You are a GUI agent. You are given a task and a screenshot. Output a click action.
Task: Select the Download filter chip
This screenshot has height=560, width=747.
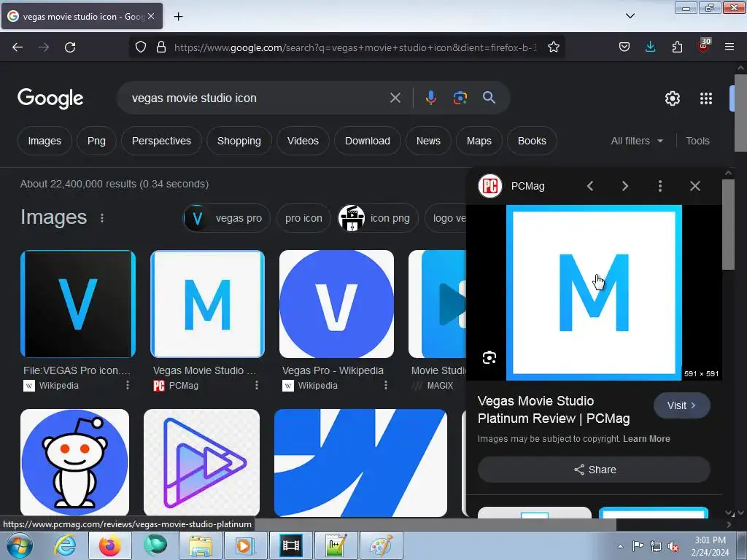(x=368, y=141)
